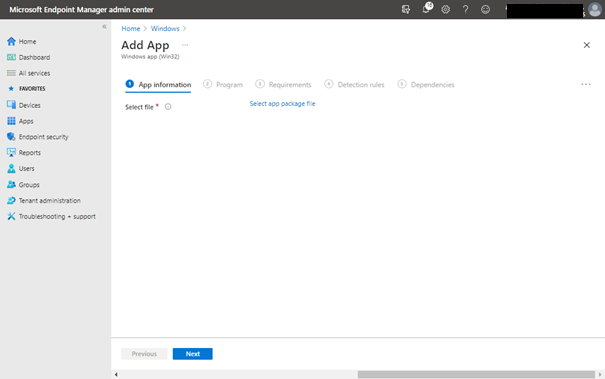Open the help question mark icon

[x=465, y=9]
